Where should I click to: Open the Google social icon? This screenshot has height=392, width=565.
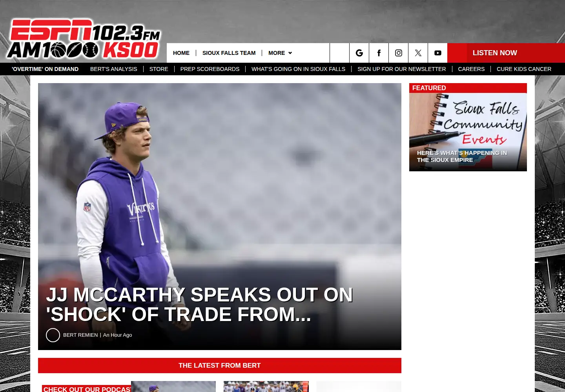tap(359, 53)
